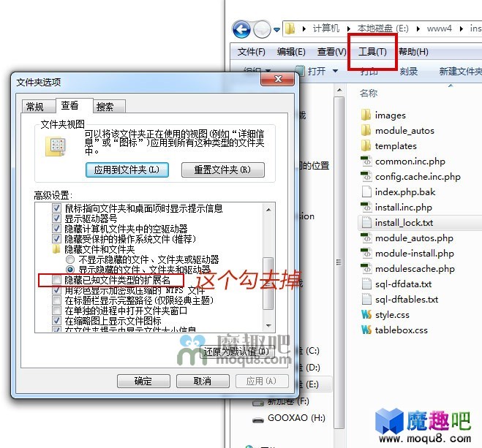The image size is (482, 448).
Task: Expand arrow before 计算机 in address bar
Action: click(x=304, y=29)
